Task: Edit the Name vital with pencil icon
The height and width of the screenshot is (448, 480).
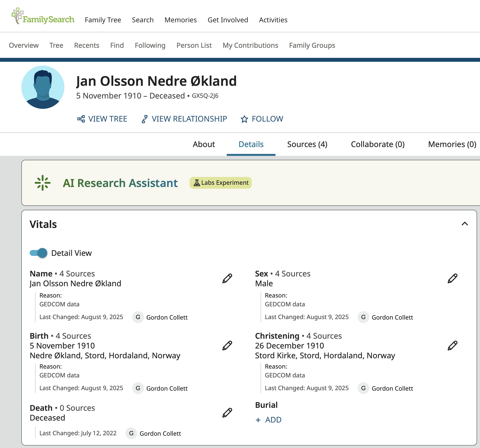Action: pos(227,278)
